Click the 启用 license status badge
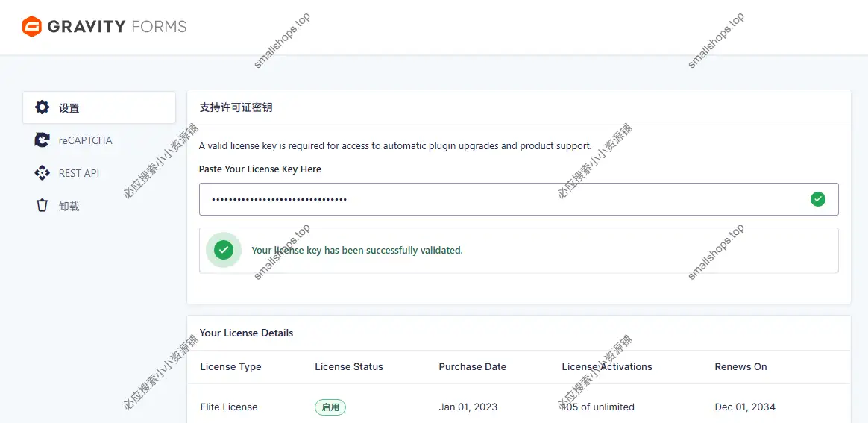 (x=330, y=407)
